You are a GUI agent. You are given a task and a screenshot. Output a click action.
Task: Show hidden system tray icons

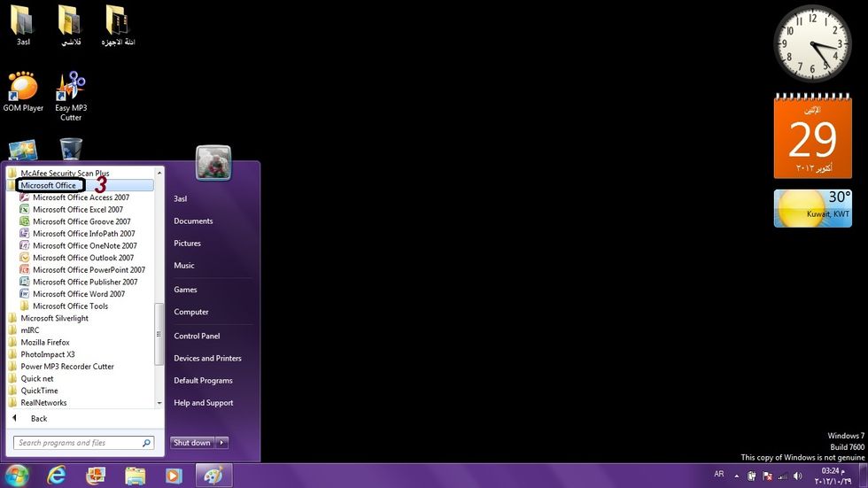[736, 476]
